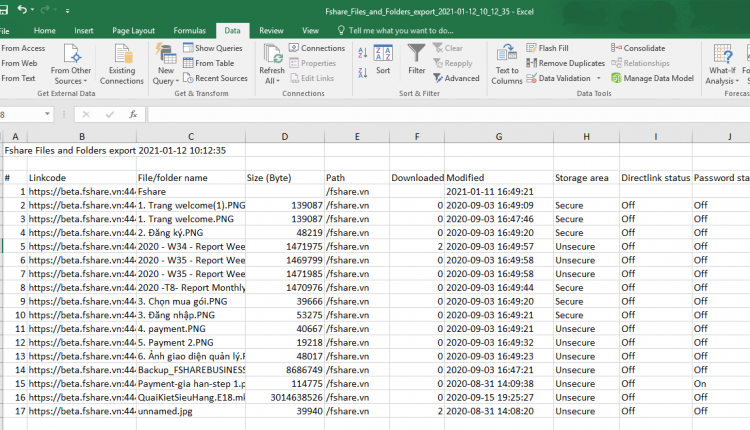Import data From Access
This screenshot has width=750, height=430.
pos(23,48)
